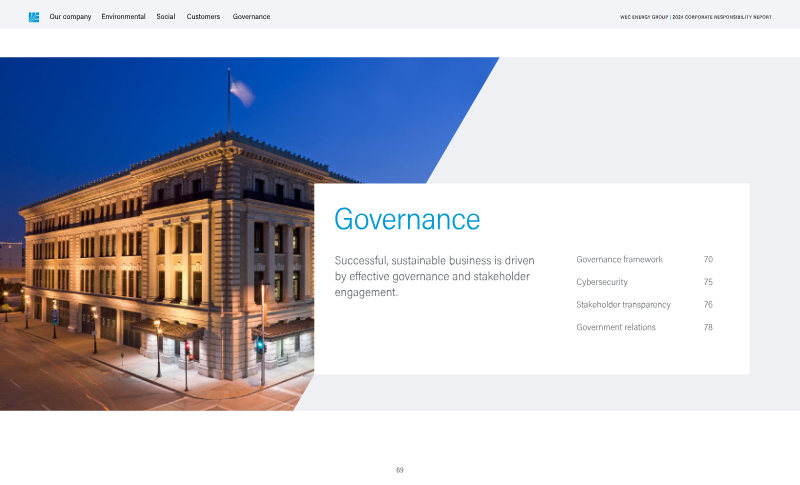Viewport: 800px width, 485px height.
Task: Click the governance description paragraph
Action: pos(434,276)
